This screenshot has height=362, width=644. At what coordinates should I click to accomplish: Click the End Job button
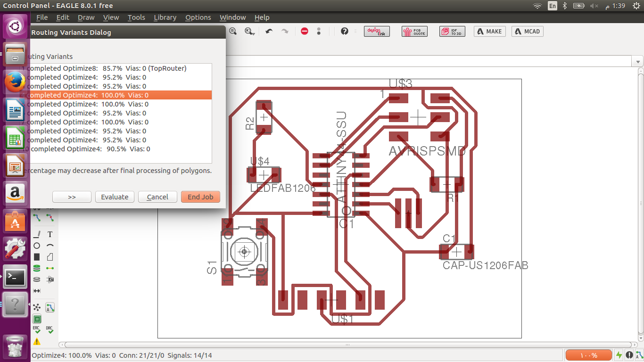(x=200, y=197)
